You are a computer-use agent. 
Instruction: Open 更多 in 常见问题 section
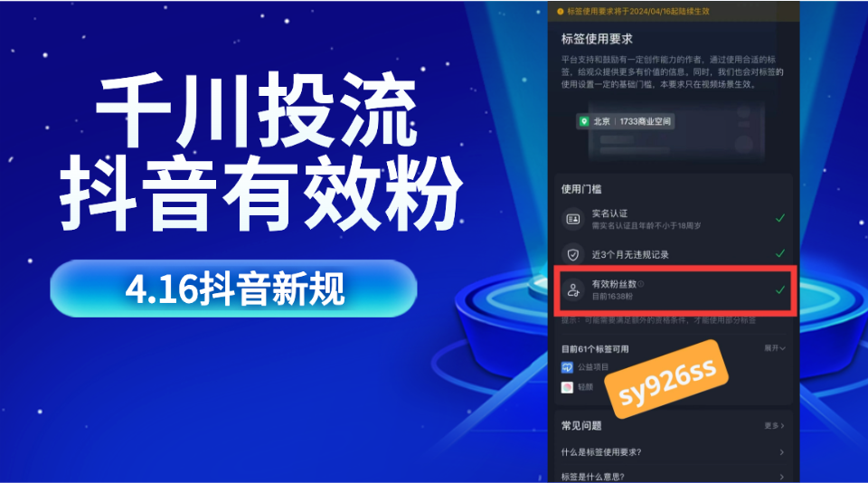click(x=774, y=425)
